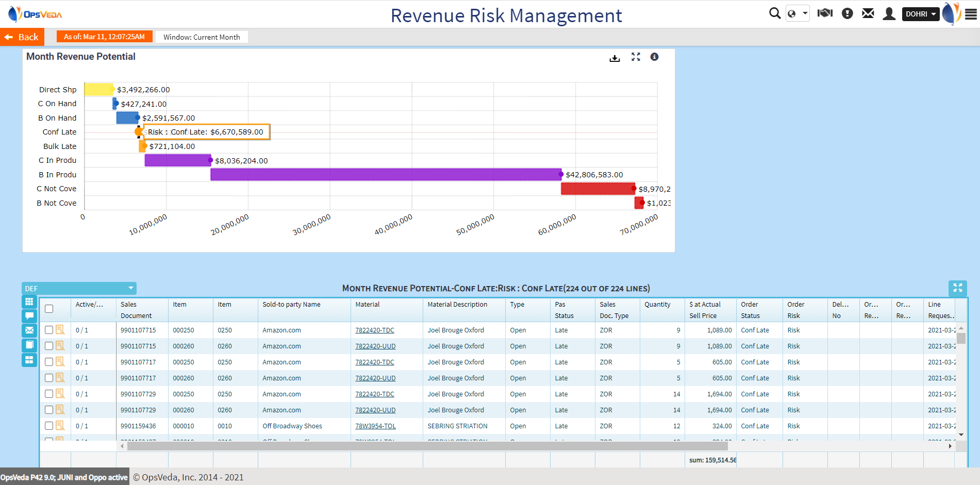
Task: Open the handshake collaboration icon
Action: coord(825,13)
